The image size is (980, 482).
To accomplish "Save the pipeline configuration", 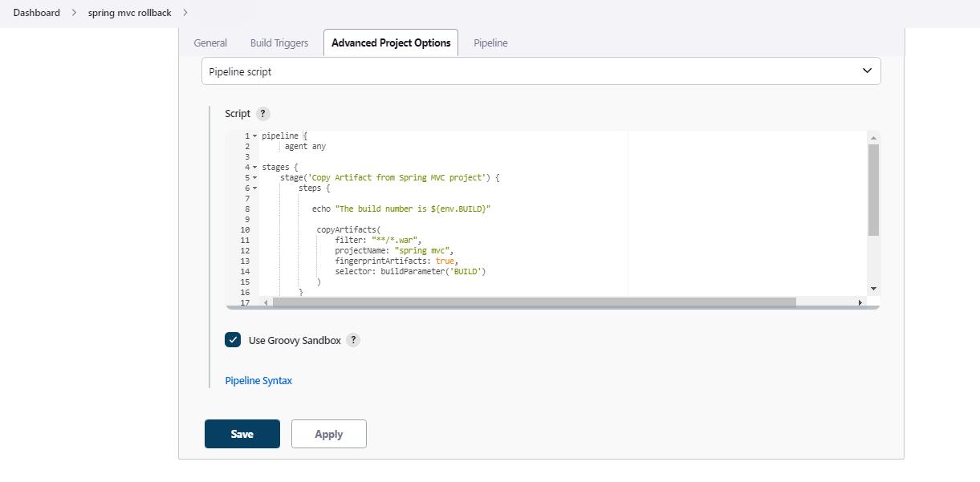I will pos(242,434).
